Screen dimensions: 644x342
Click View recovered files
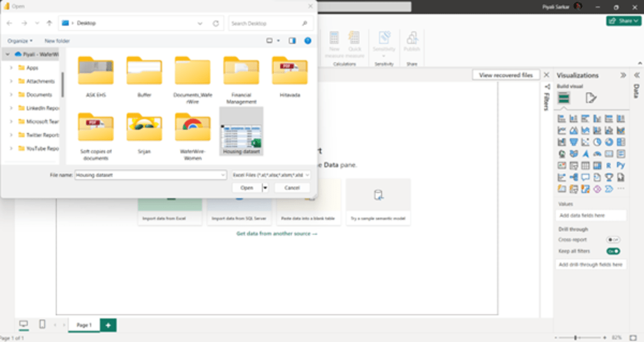tap(506, 75)
